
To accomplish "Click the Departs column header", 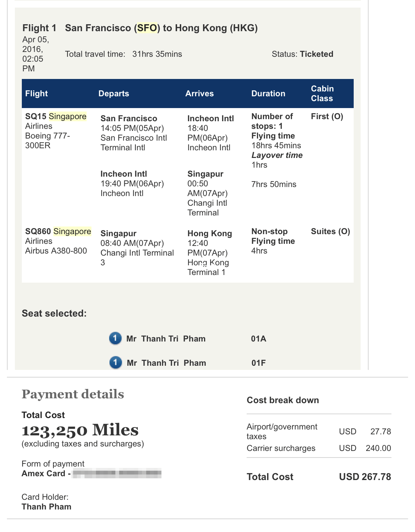I will (x=114, y=94).
